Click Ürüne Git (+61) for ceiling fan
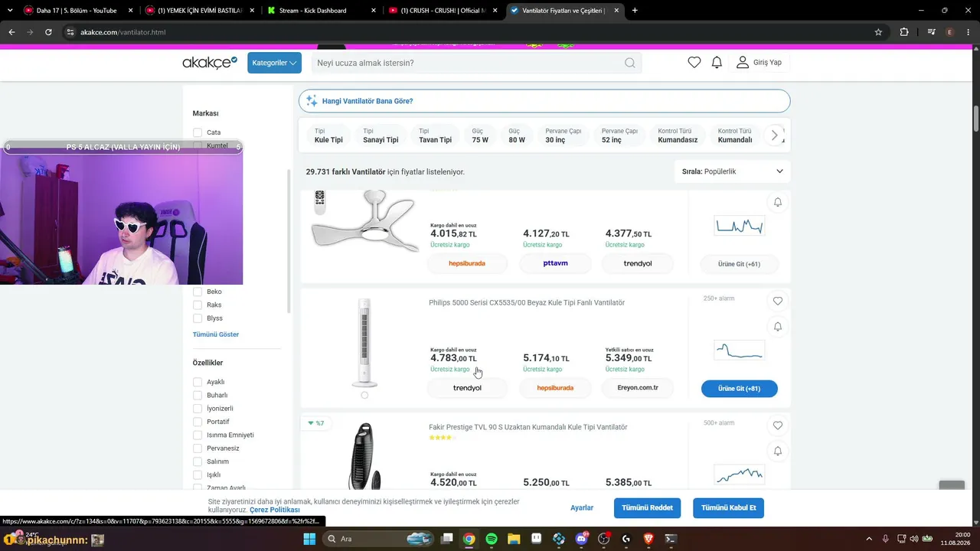Image resolution: width=980 pixels, height=551 pixels. [x=740, y=264]
